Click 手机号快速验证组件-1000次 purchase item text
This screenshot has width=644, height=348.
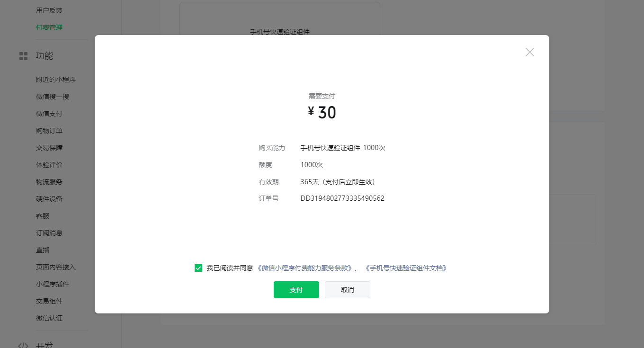tap(343, 148)
